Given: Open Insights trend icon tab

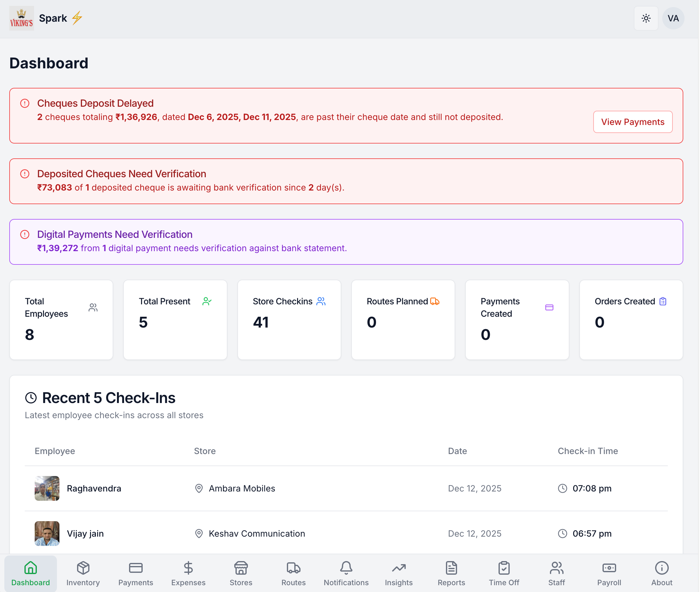Looking at the screenshot, I should click(x=399, y=573).
